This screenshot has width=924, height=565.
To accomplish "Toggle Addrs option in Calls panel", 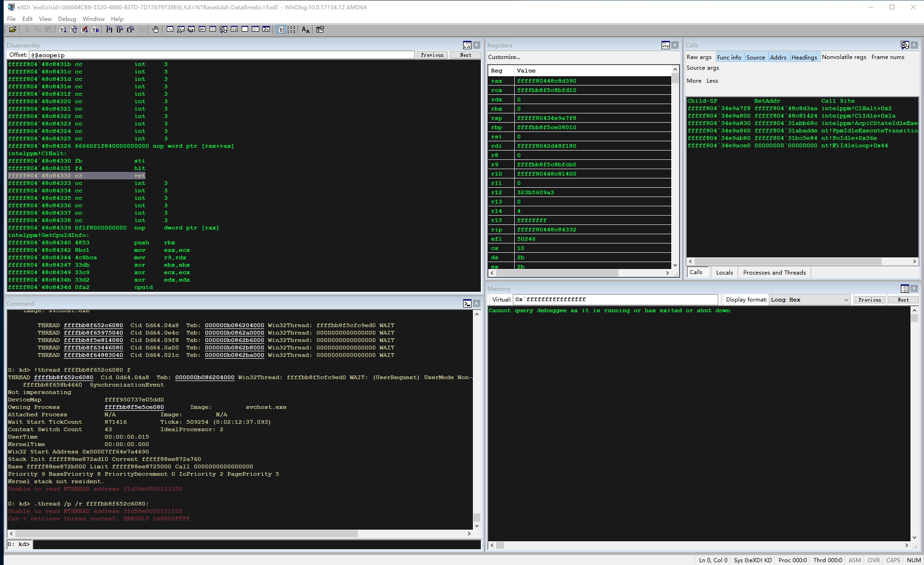I will (778, 57).
